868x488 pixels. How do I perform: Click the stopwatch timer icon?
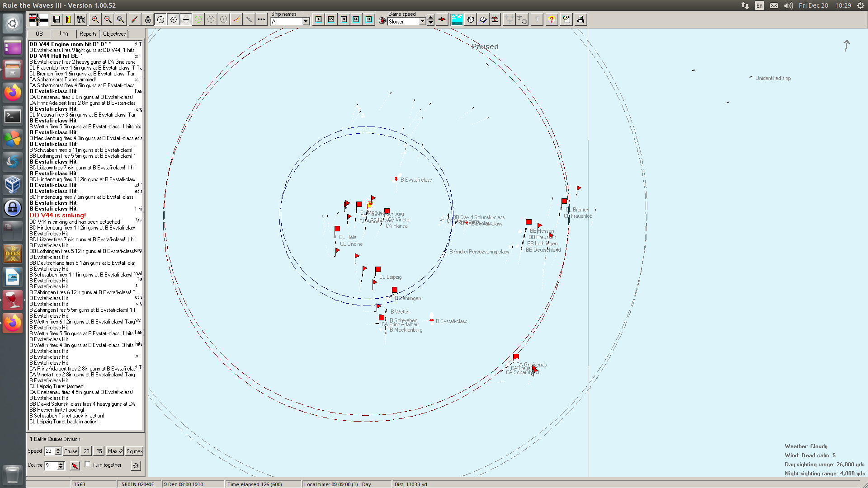coord(471,19)
